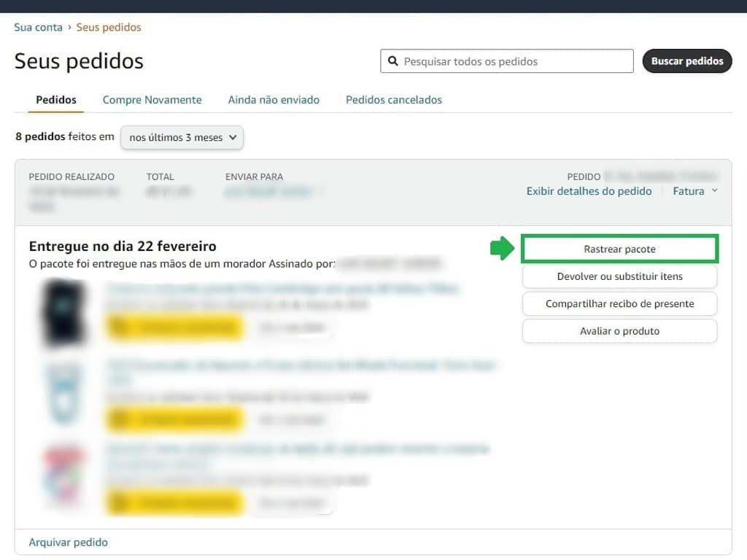Image resolution: width=747 pixels, height=560 pixels.
Task: Click 'Exibir detalhes do pedido' link
Action: [x=589, y=191]
